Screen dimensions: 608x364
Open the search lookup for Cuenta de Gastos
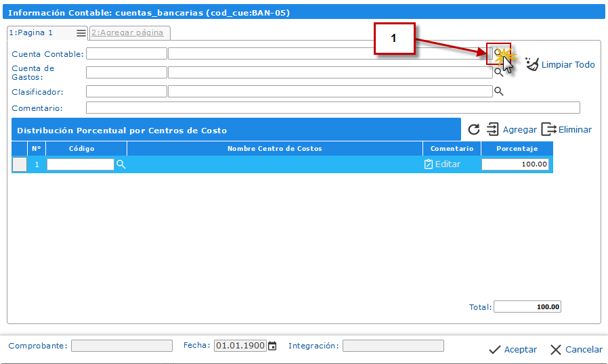click(498, 72)
